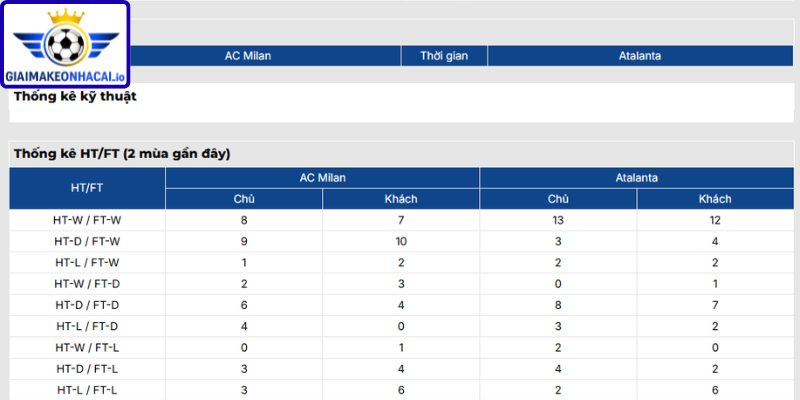The height and width of the screenshot is (400, 800).
Task: Choose Atalanta Khách value 0, HT-W / FT-L row
Action: click(x=715, y=348)
